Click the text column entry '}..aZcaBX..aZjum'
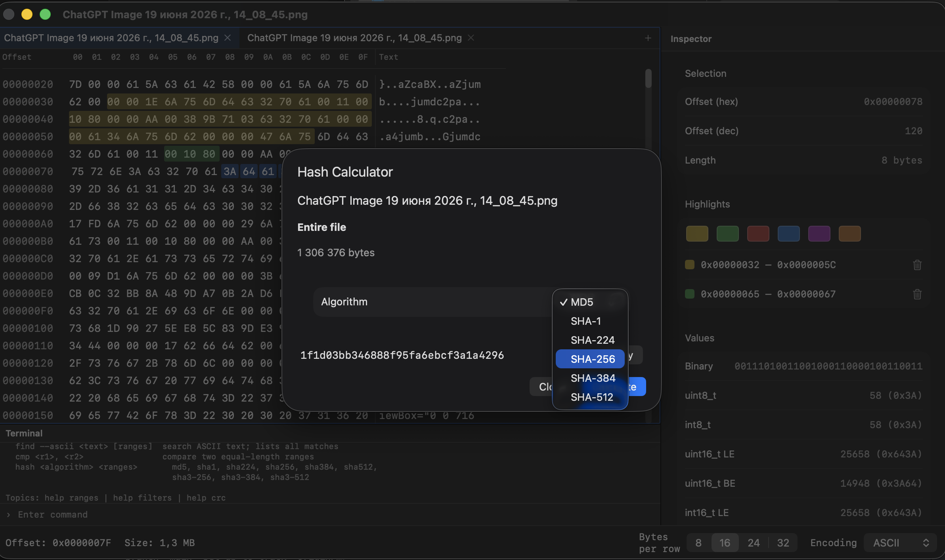Image resolution: width=945 pixels, height=560 pixels. coord(430,84)
